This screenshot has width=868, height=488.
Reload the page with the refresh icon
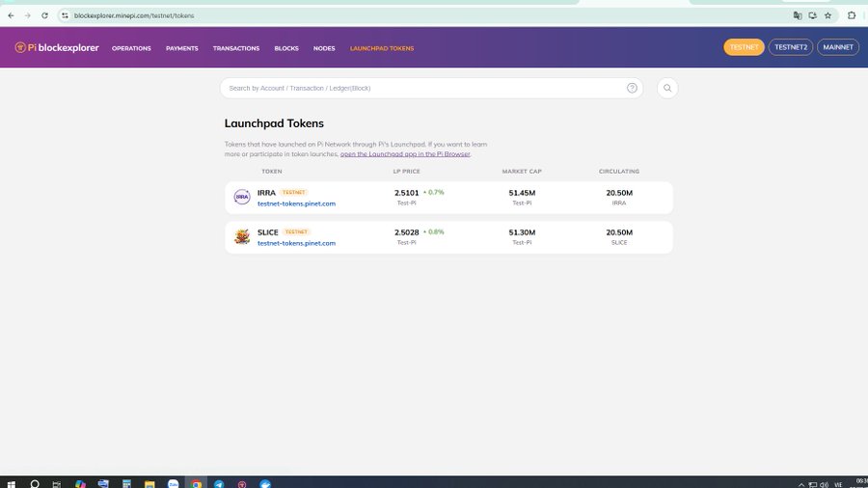pos(44,15)
